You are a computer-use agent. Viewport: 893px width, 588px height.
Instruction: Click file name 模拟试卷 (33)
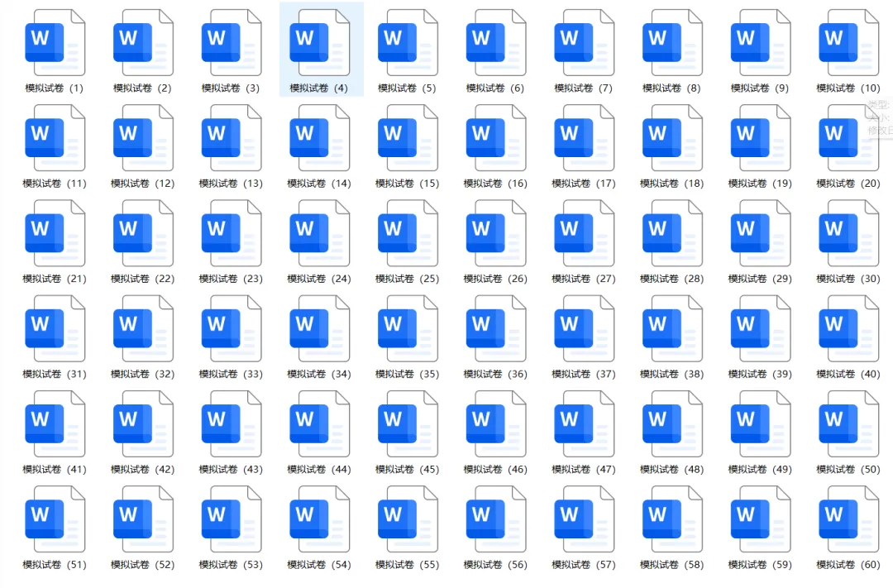231,375
